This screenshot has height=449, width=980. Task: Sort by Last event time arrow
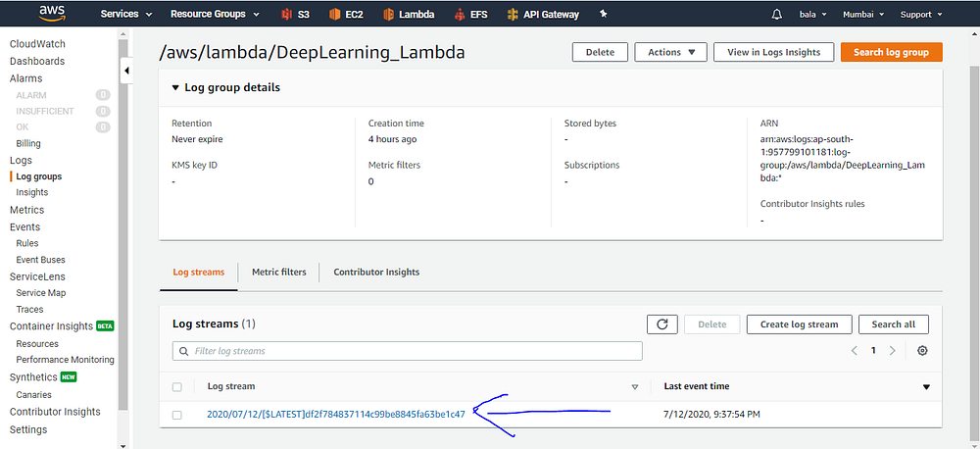926,387
